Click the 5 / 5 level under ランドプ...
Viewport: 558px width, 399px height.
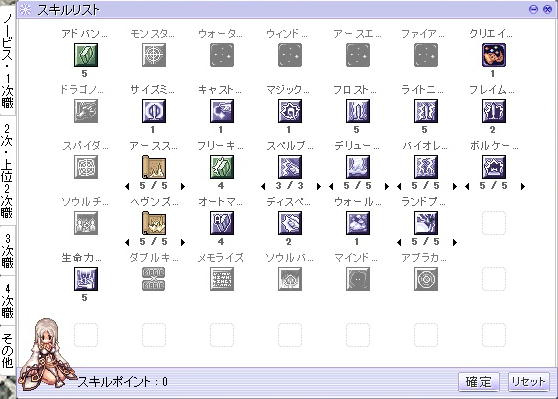(426, 242)
